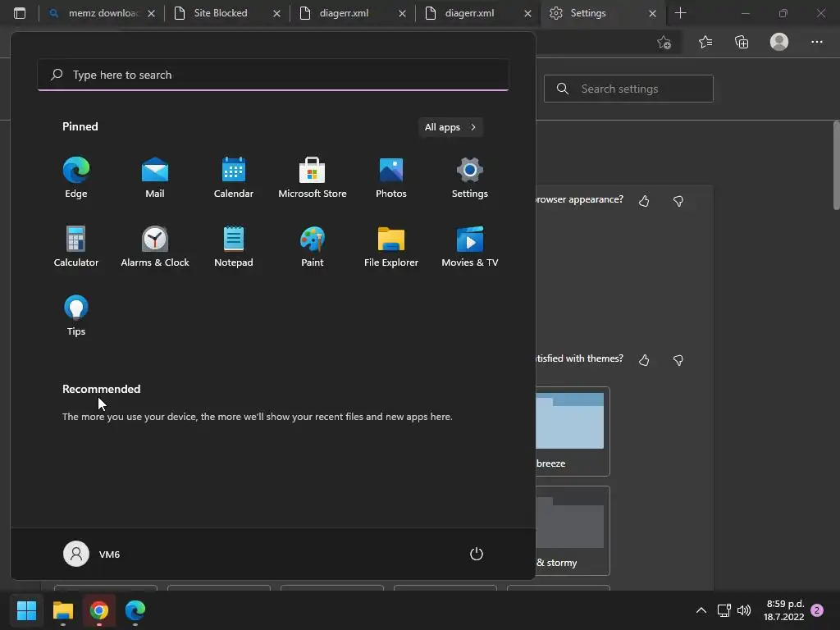Open the browser profile avatar
This screenshot has height=630, width=840.
(x=779, y=42)
